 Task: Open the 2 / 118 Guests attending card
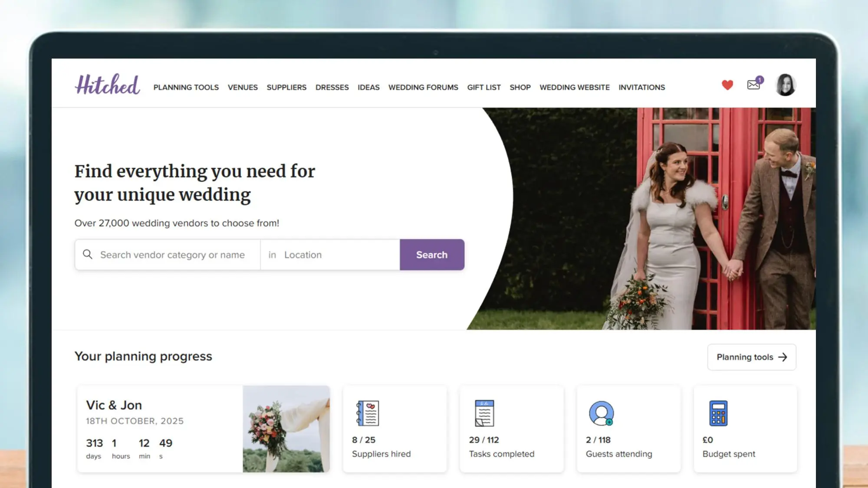pos(628,429)
